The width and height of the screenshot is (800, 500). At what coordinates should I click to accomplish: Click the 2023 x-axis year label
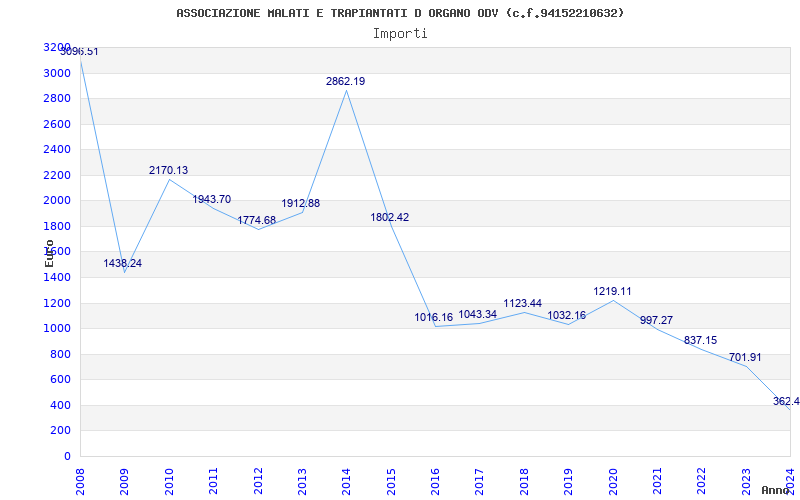pos(746,481)
